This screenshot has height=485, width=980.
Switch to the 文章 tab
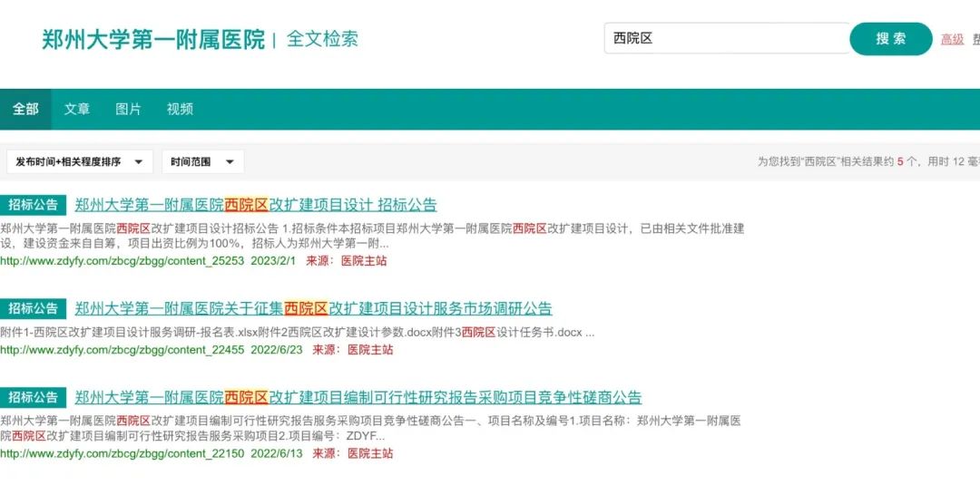click(x=77, y=109)
